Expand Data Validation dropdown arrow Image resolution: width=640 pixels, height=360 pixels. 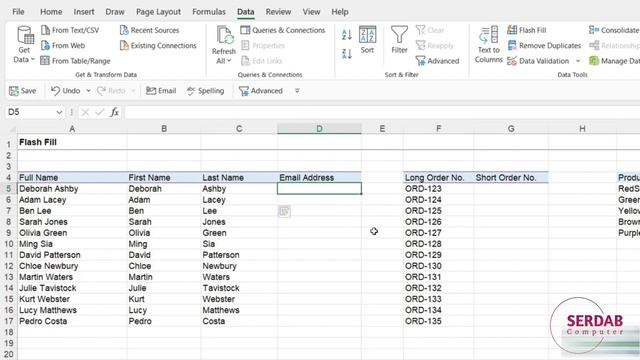coord(578,61)
